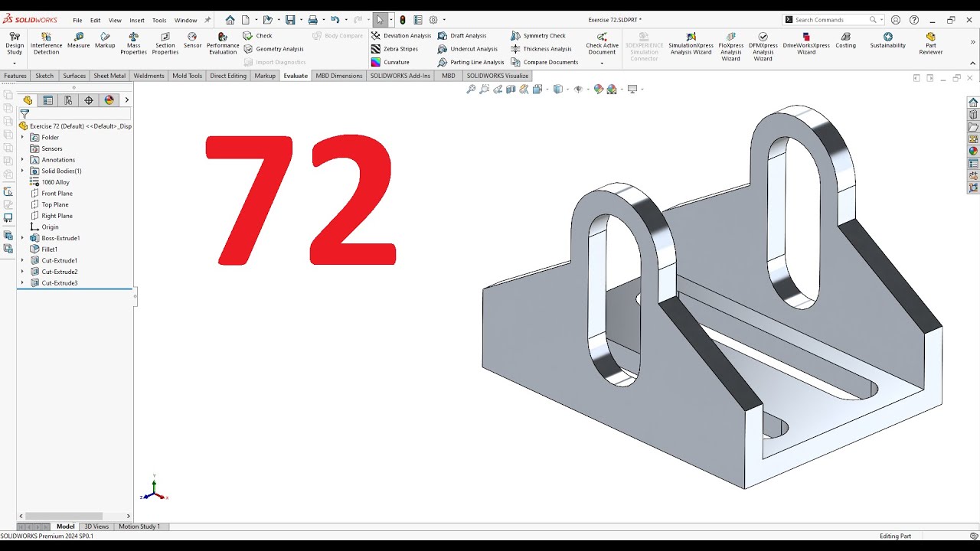The height and width of the screenshot is (551, 980).
Task: Open the Design Study dropdown arrow
Action: (15, 63)
